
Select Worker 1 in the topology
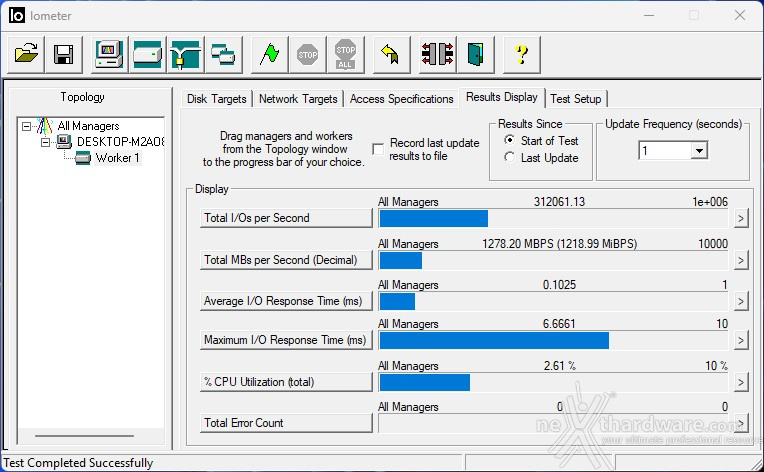[117, 158]
